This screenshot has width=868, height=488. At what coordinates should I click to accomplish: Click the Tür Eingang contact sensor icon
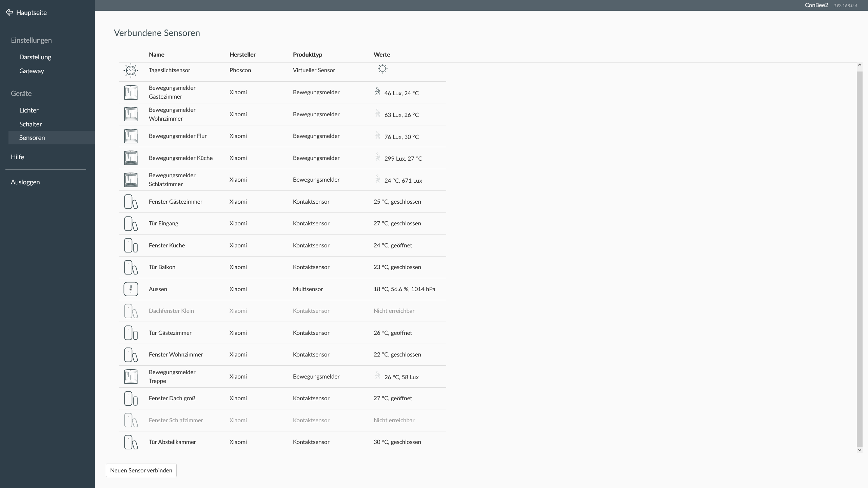[x=131, y=223]
